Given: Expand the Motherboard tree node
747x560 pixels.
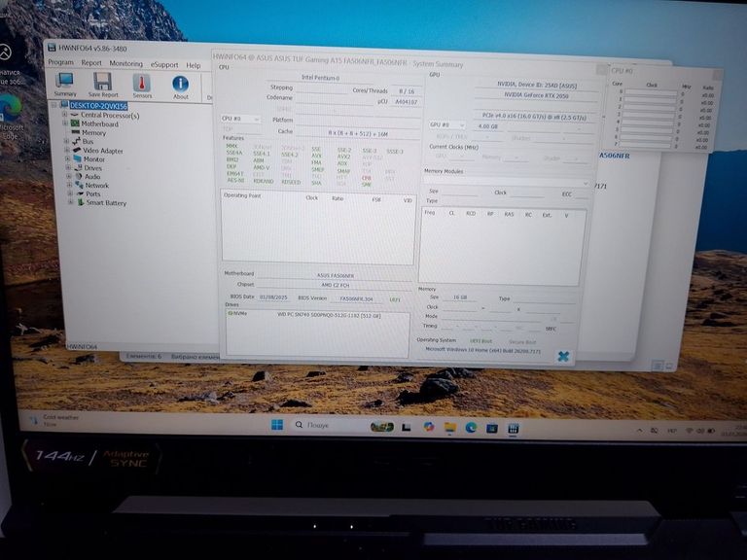Looking at the screenshot, I should pos(65,124).
